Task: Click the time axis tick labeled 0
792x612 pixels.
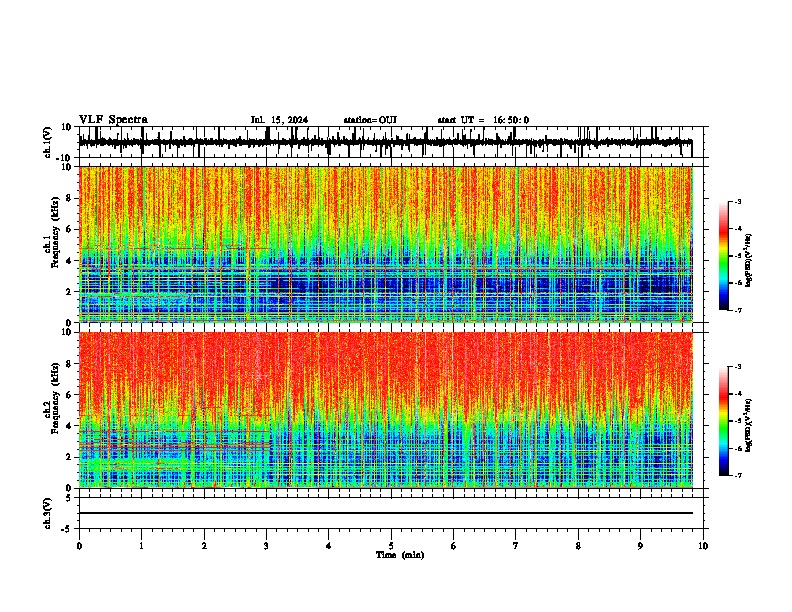Action: [79, 546]
